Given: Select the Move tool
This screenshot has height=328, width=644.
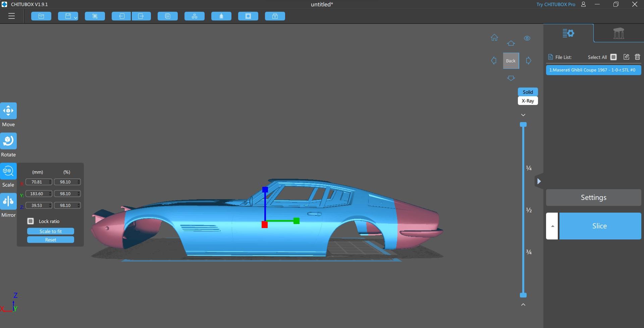Looking at the screenshot, I should [8, 111].
